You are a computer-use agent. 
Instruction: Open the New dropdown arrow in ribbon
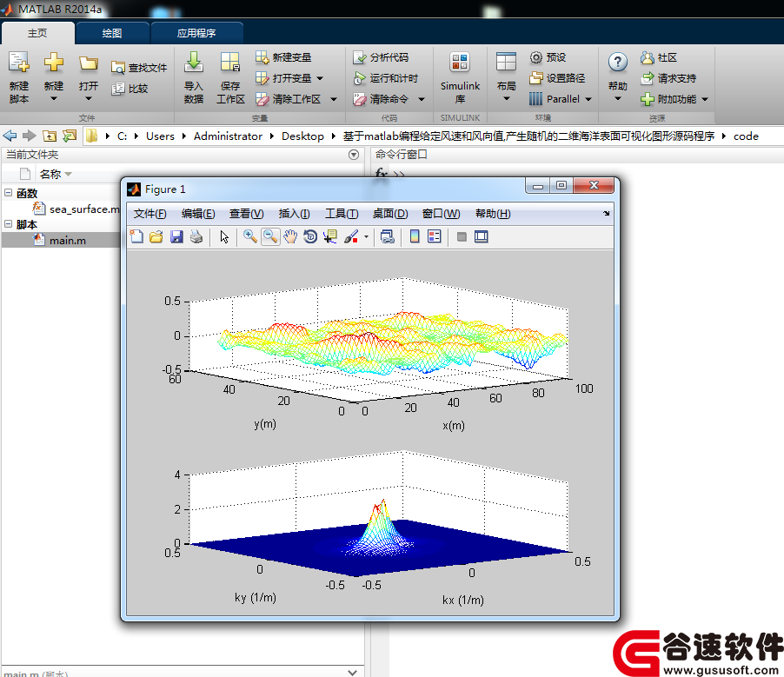click(54, 99)
